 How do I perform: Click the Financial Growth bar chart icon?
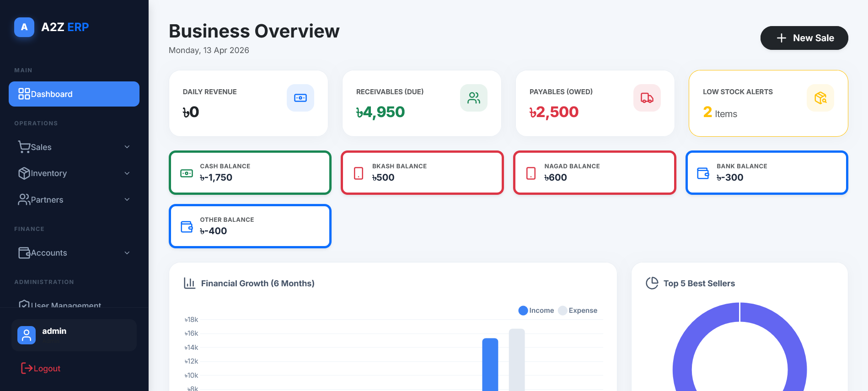pyautogui.click(x=189, y=283)
